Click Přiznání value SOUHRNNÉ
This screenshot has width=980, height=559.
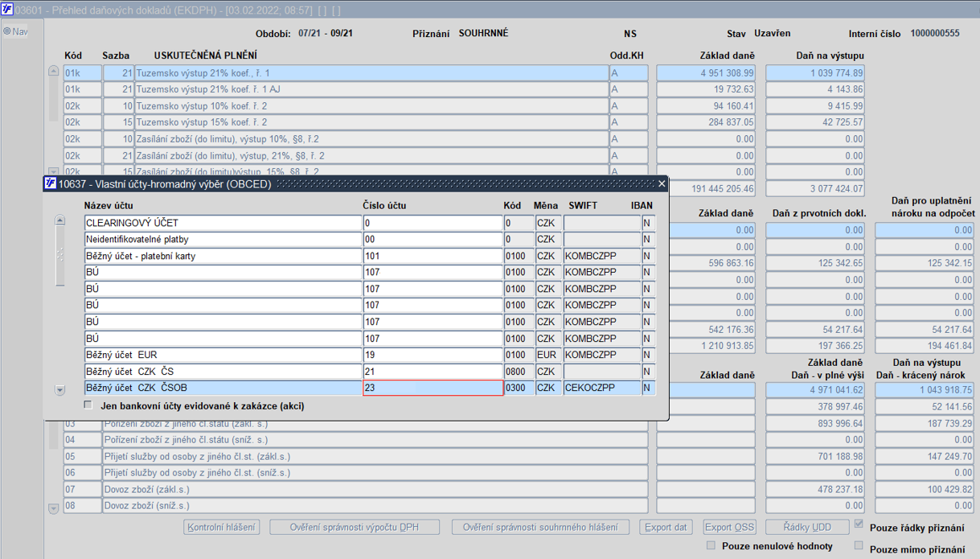coord(483,34)
